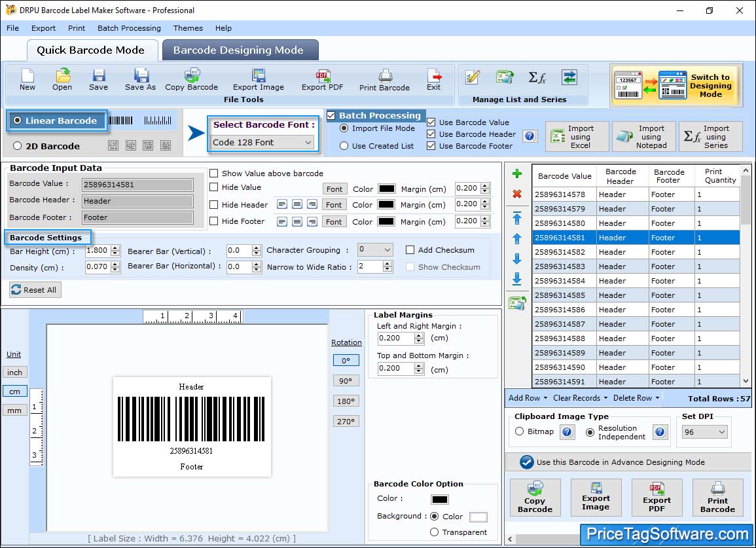
Task: Open help icon next to Barcode Header option
Action: (x=530, y=136)
